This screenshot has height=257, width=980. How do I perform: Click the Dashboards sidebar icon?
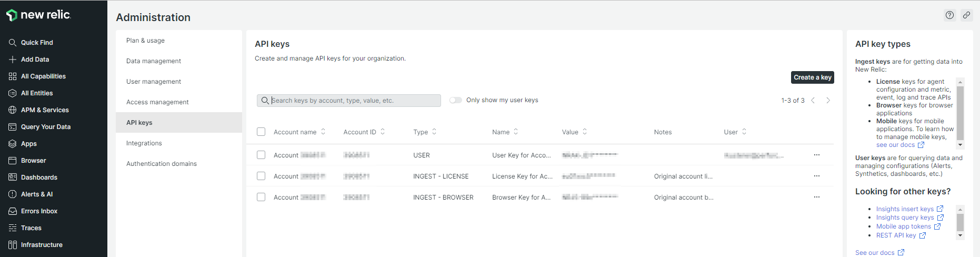[13, 177]
